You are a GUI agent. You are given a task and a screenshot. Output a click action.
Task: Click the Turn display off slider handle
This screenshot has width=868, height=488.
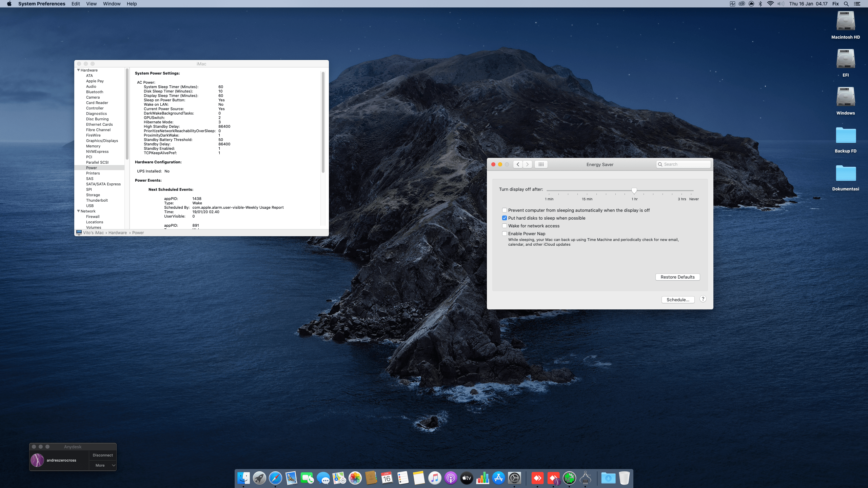[634, 190]
